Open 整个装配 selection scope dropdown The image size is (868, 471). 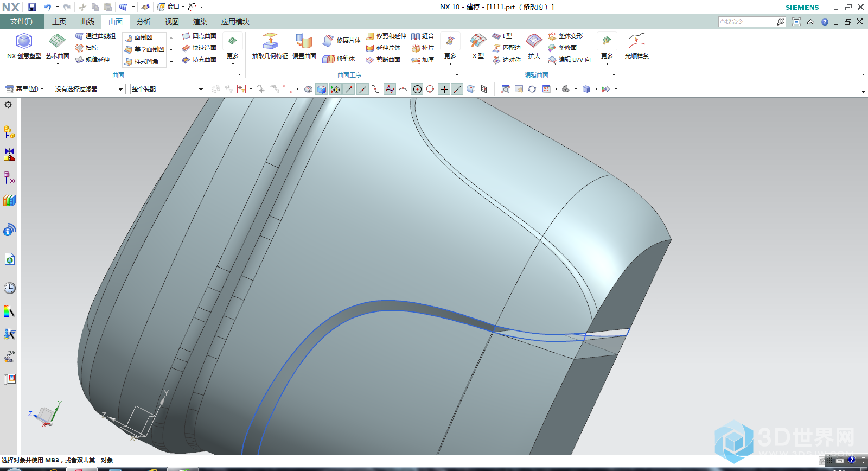pyautogui.click(x=168, y=89)
